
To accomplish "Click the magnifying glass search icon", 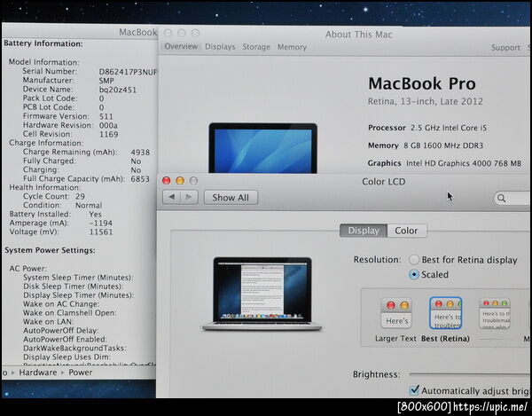I will click(502, 198).
